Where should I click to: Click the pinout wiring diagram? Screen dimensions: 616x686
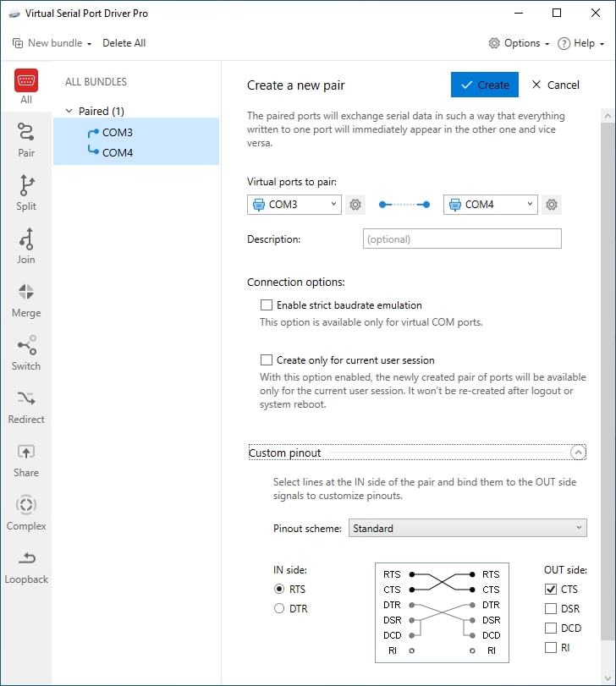tap(442, 612)
